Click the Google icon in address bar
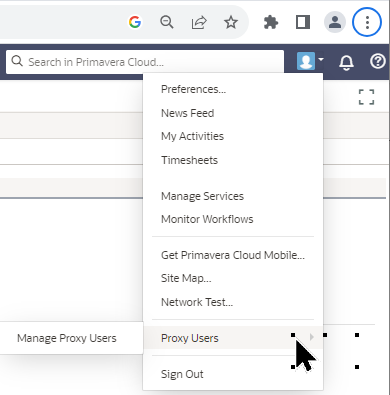This screenshot has width=390, height=395. click(x=135, y=22)
